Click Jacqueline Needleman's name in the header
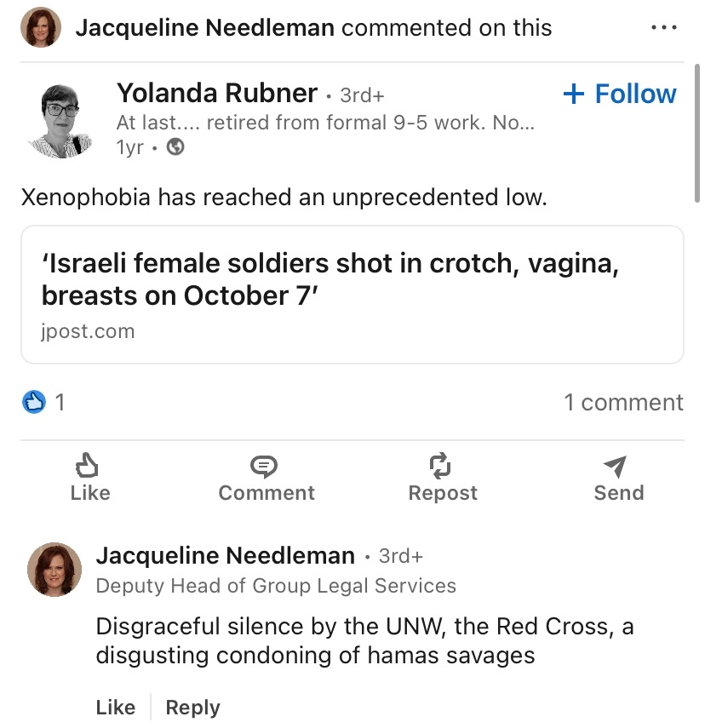 click(x=205, y=27)
